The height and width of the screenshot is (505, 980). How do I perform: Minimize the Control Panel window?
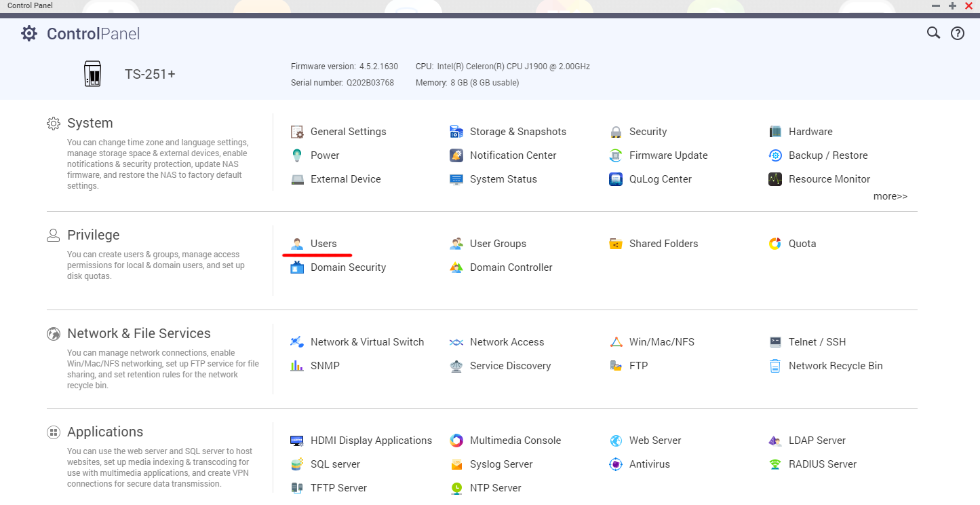(x=936, y=5)
